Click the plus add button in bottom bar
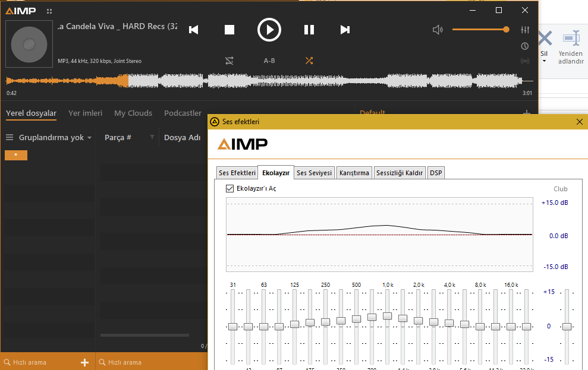The height and width of the screenshot is (370, 588). [85, 362]
